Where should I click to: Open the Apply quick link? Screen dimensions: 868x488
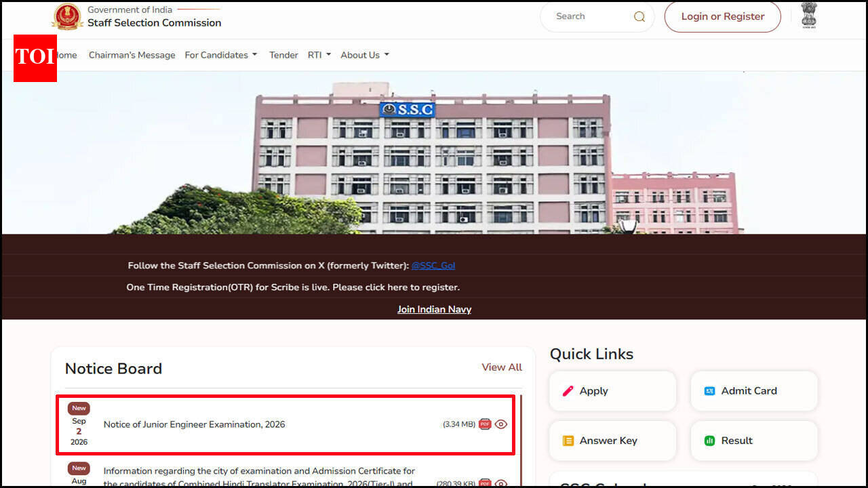pyautogui.click(x=613, y=391)
